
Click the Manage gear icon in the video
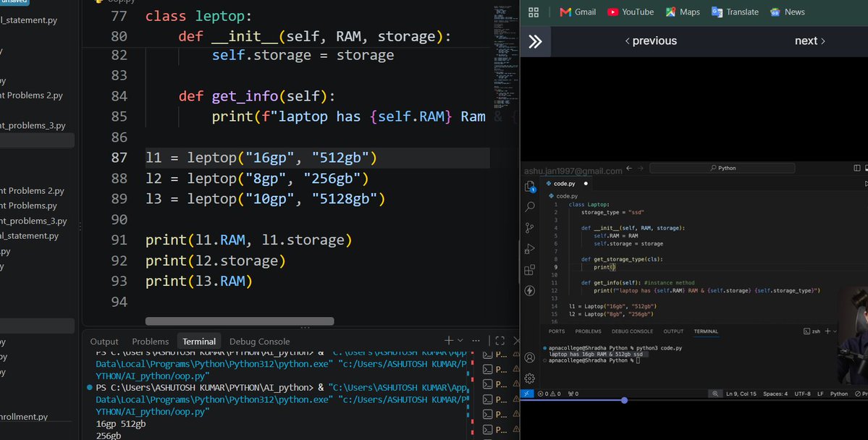pos(530,378)
